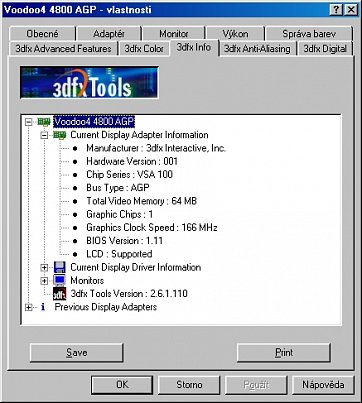Confirm with the OK button
Viewport: 362px width, 403px height.
(x=122, y=385)
